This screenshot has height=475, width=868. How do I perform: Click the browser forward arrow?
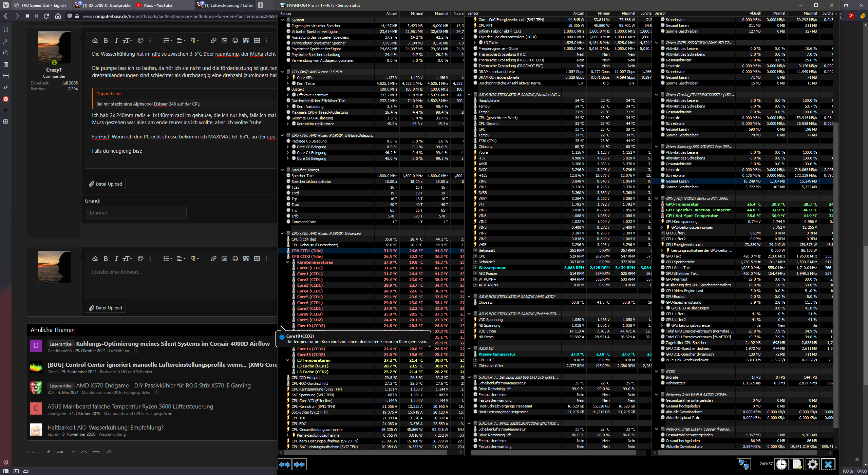[x=17, y=16]
